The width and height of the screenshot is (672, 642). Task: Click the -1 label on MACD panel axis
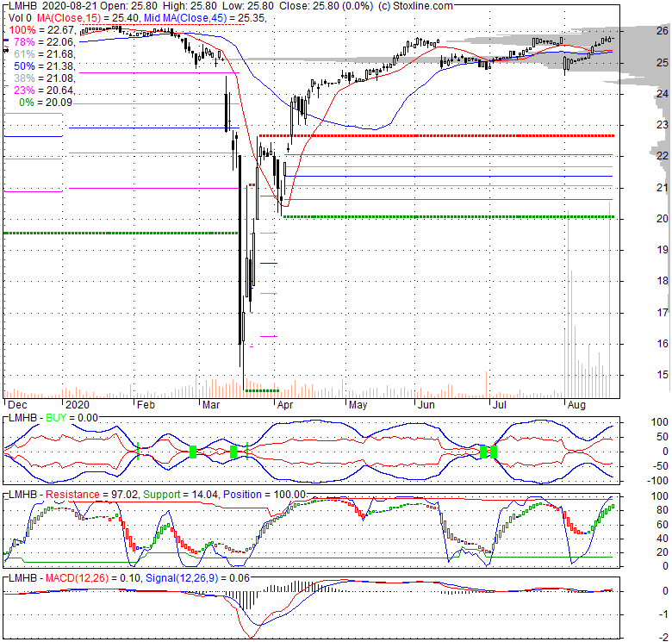(663, 614)
